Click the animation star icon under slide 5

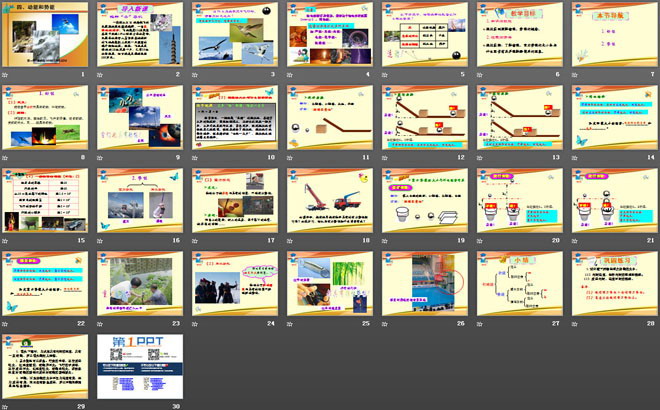tap(385, 75)
